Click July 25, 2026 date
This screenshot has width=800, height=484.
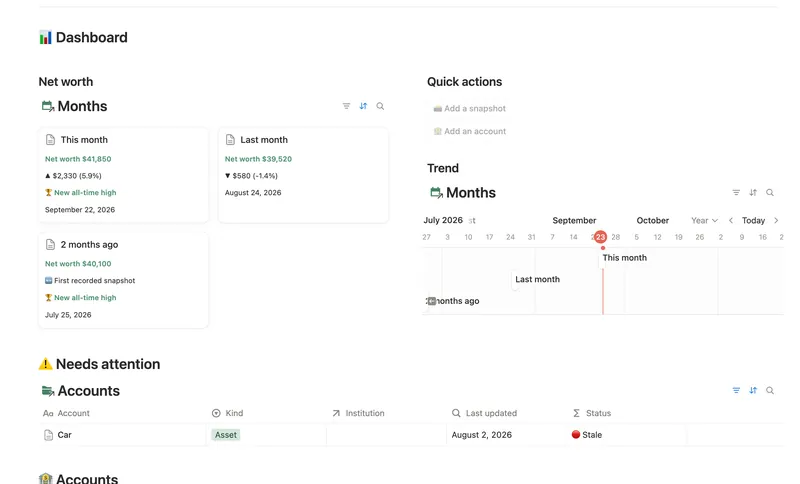click(68, 315)
